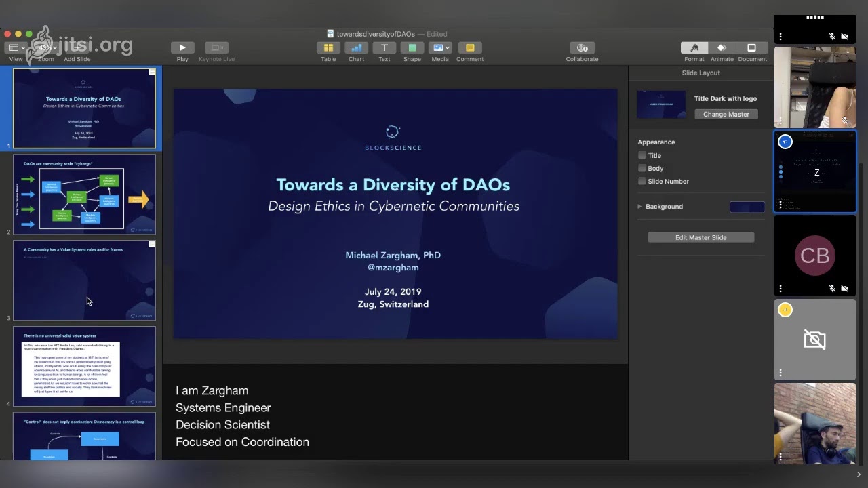
Task: Open options menu on CB participant tile
Action: coord(781,288)
